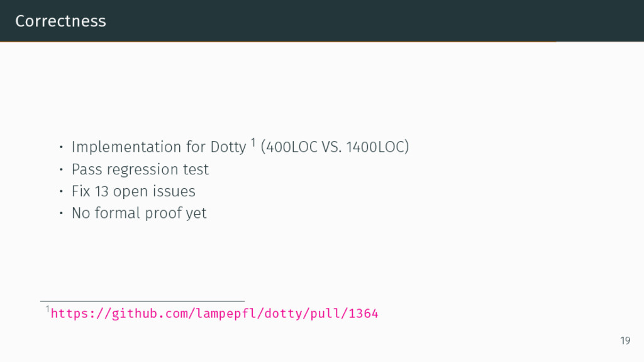Viewport: 644px width, 362px height.
Task: Select the text 'No formal proof yet'
Action: coord(139,213)
